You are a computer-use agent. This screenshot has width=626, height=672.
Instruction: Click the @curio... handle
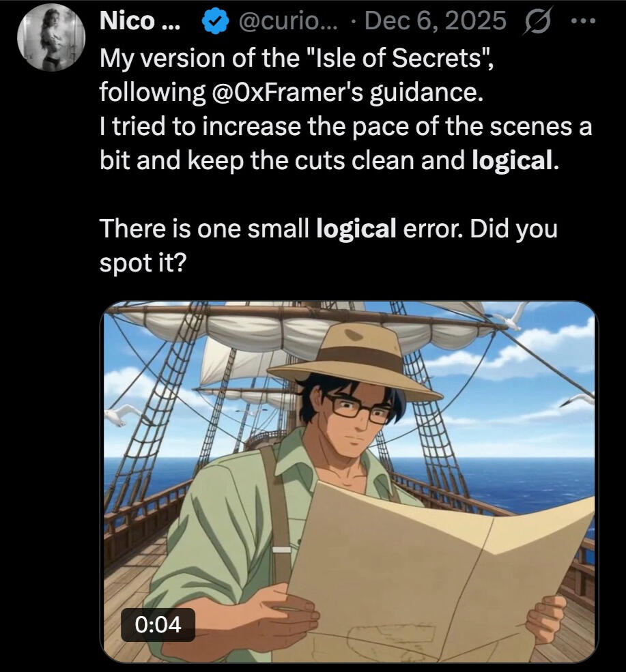point(287,21)
